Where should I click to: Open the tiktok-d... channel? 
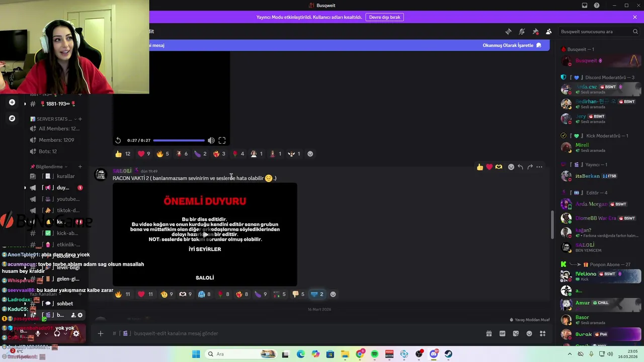56,211
